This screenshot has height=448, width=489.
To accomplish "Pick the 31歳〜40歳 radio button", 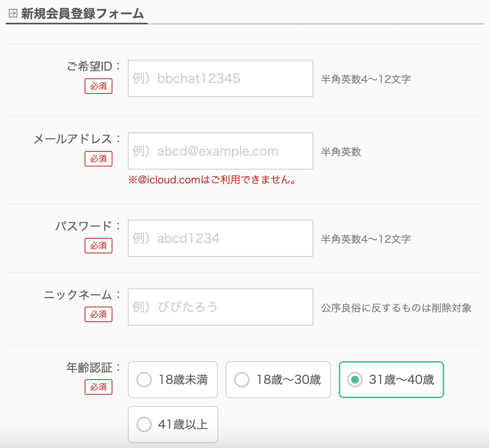I will pyautogui.click(x=355, y=380).
